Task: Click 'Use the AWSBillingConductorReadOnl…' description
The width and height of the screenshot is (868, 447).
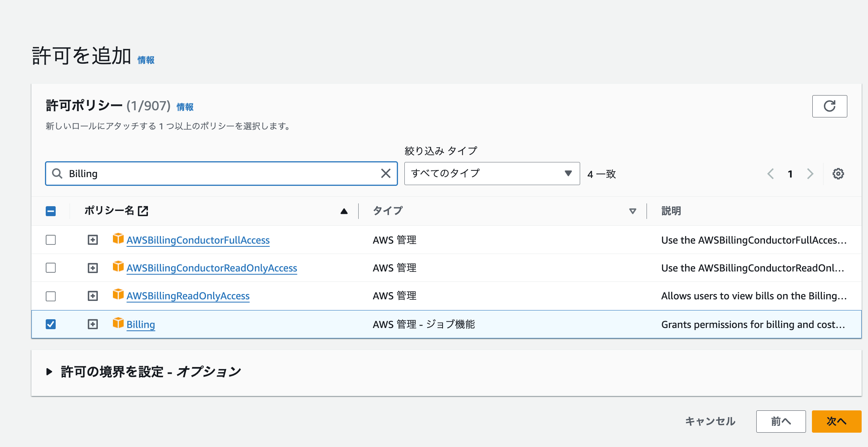Action: (x=753, y=268)
